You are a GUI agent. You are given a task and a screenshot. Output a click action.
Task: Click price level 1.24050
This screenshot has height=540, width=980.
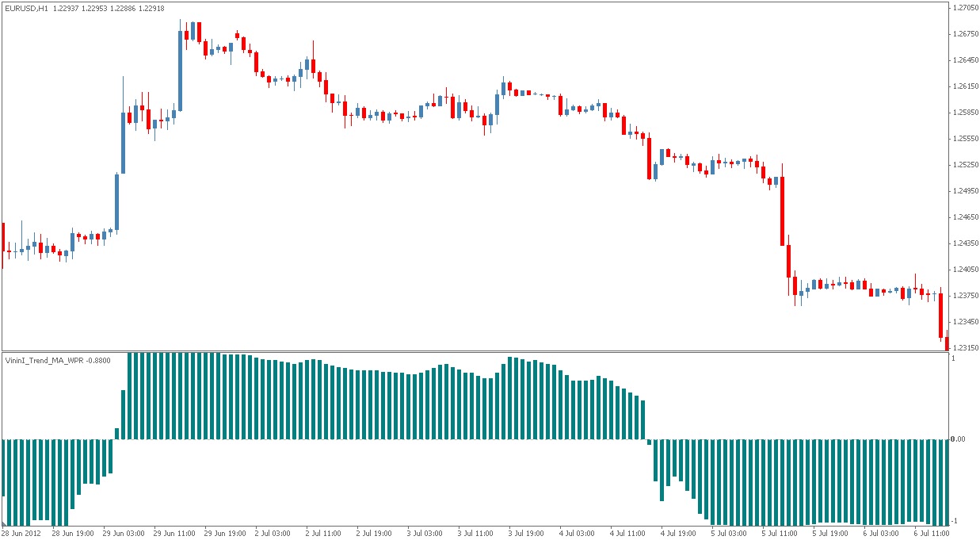pos(964,270)
